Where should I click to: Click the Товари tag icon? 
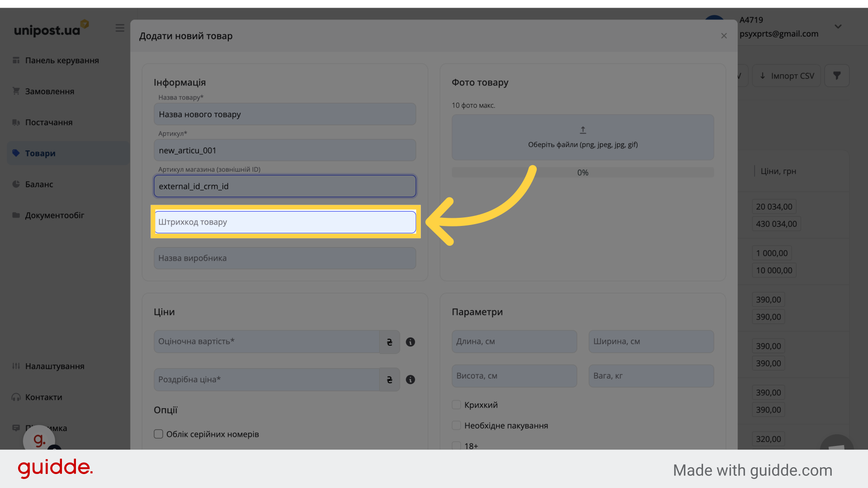[16, 153]
